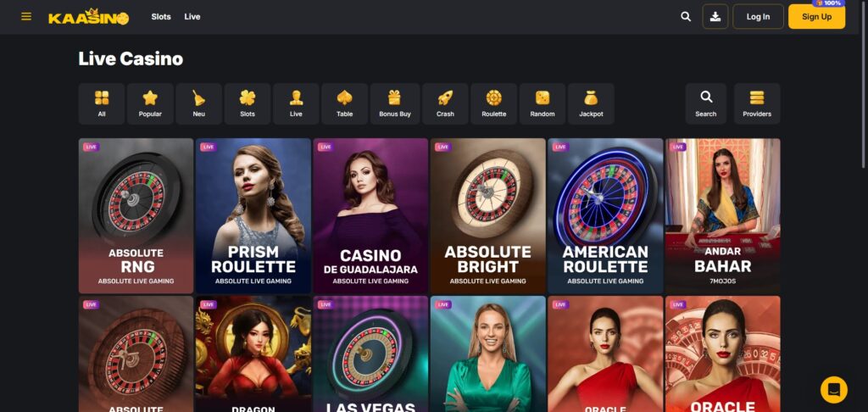Select the Bonus Buy gift category
The height and width of the screenshot is (412, 868).
(395, 103)
